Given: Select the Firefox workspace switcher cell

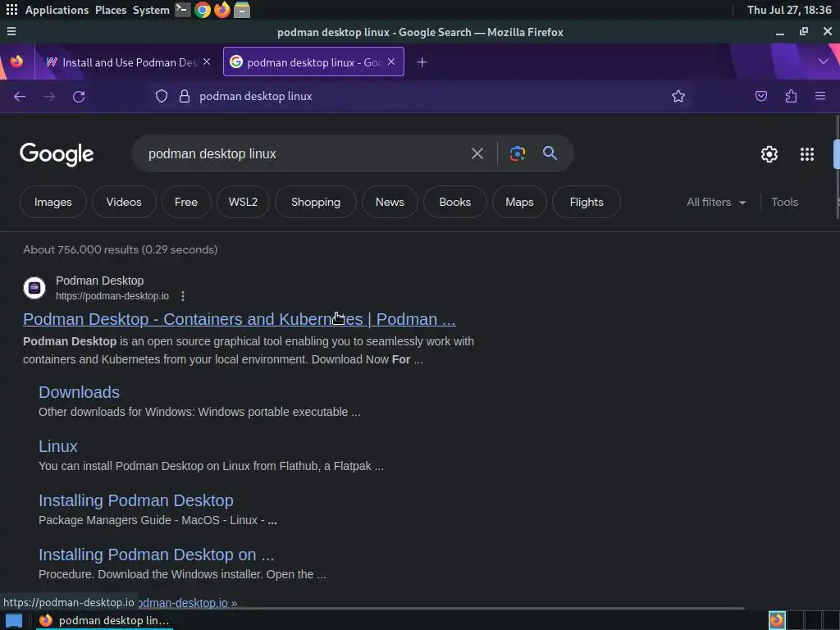Looking at the screenshot, I should 777,620.
